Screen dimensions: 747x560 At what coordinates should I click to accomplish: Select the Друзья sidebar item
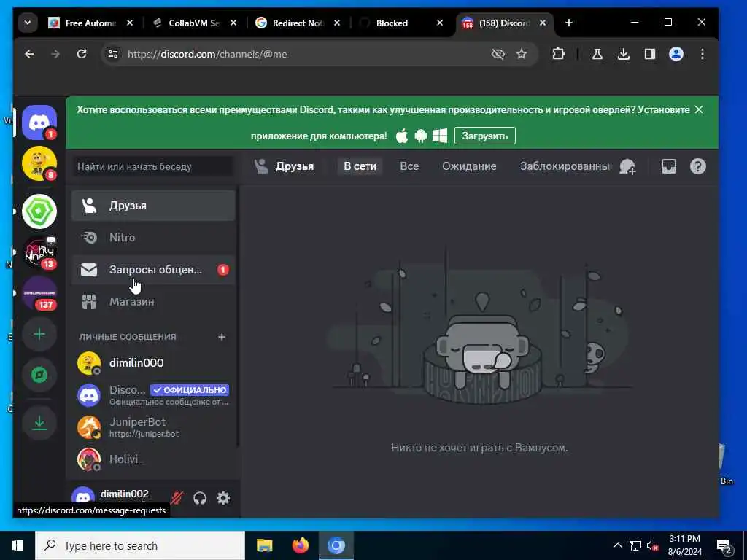point(153,206)
